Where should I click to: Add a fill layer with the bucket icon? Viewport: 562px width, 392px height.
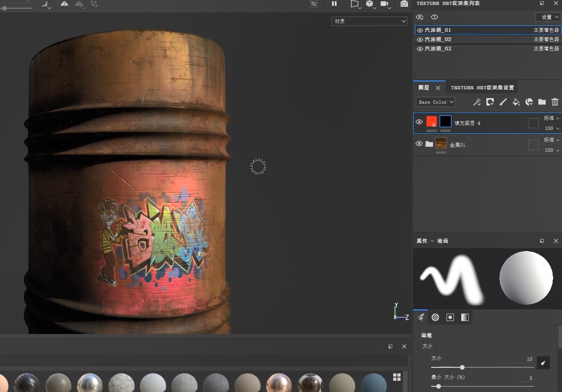pyautogui.click(x=516, y=102)
